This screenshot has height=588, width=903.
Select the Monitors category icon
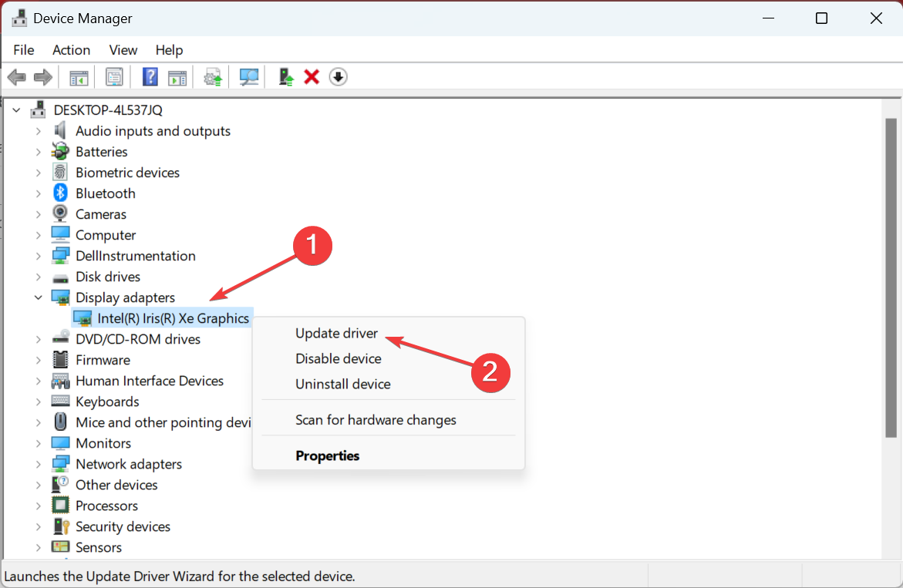(x=60, y=443)
